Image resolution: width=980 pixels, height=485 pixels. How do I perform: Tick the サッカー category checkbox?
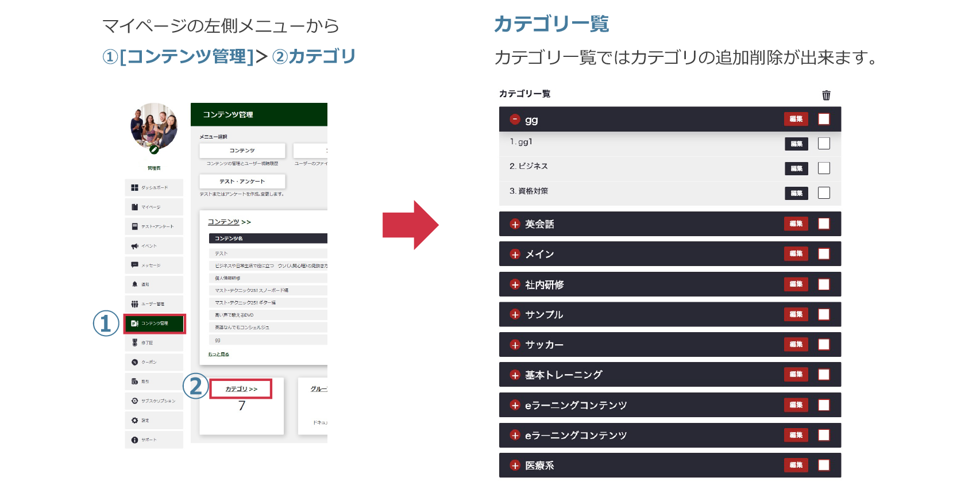824,344
